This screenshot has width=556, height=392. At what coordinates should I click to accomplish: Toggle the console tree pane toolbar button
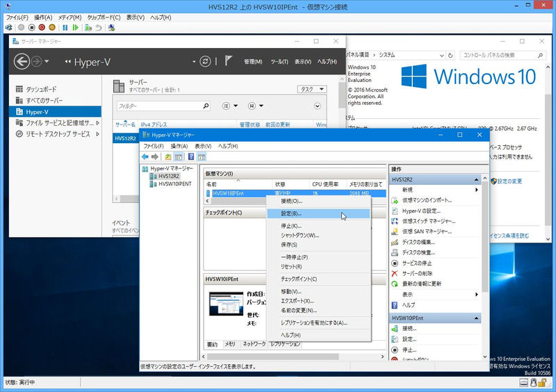[179, 156]
